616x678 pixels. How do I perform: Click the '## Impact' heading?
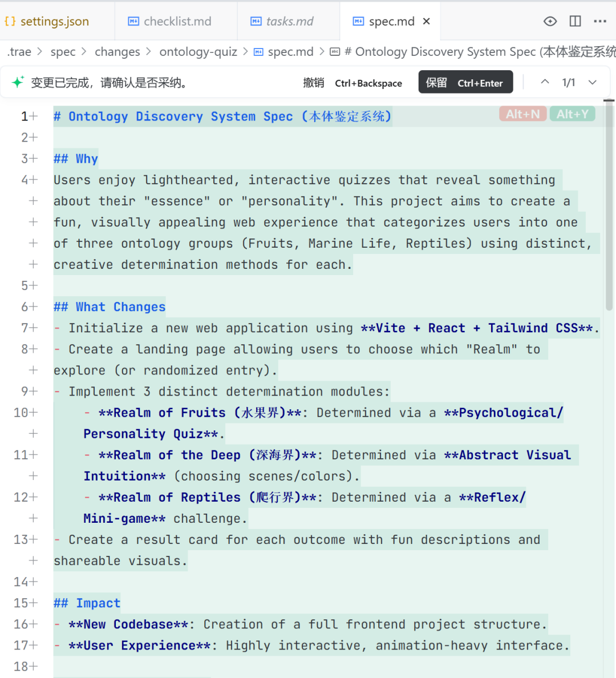tap(87, 603)
